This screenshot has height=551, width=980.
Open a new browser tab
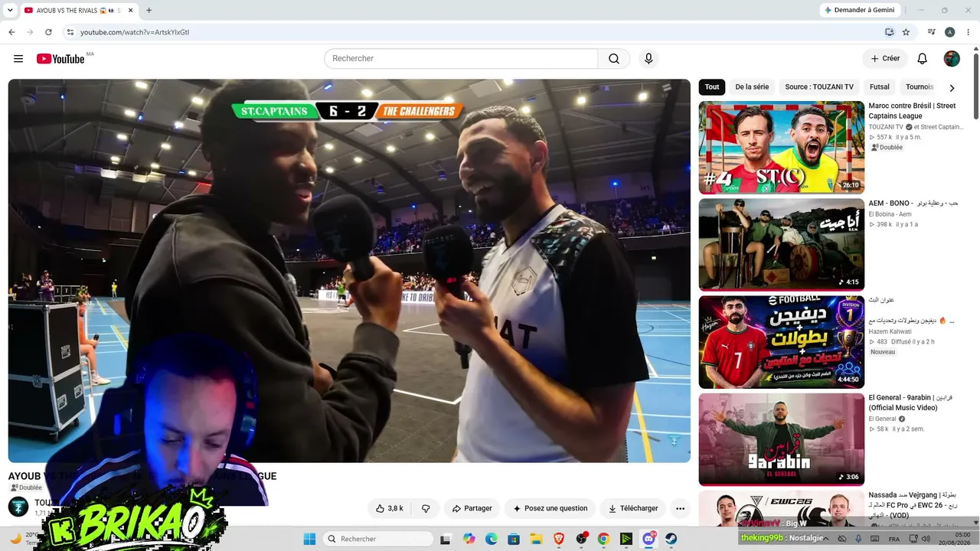coord(149,10)
